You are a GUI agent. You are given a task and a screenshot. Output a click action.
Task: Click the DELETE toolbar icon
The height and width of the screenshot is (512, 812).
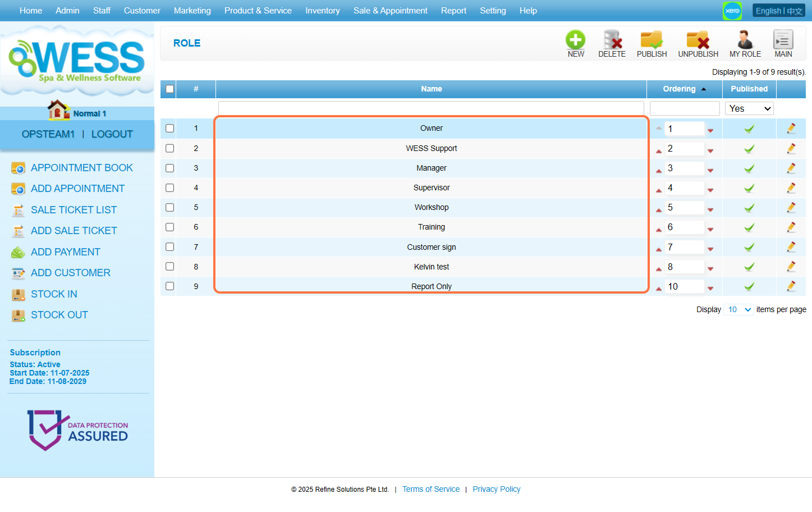612,40
